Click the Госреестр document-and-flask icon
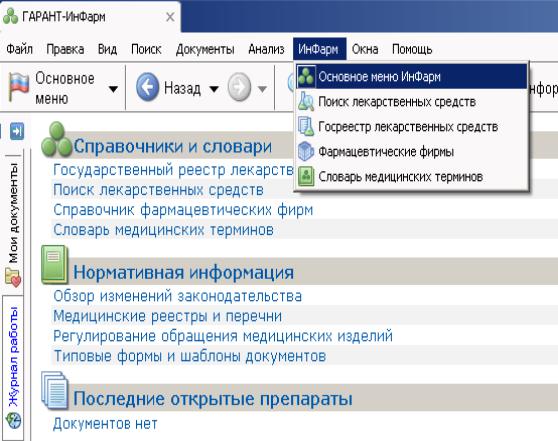558x441 pixels. (x=306, y=126)
